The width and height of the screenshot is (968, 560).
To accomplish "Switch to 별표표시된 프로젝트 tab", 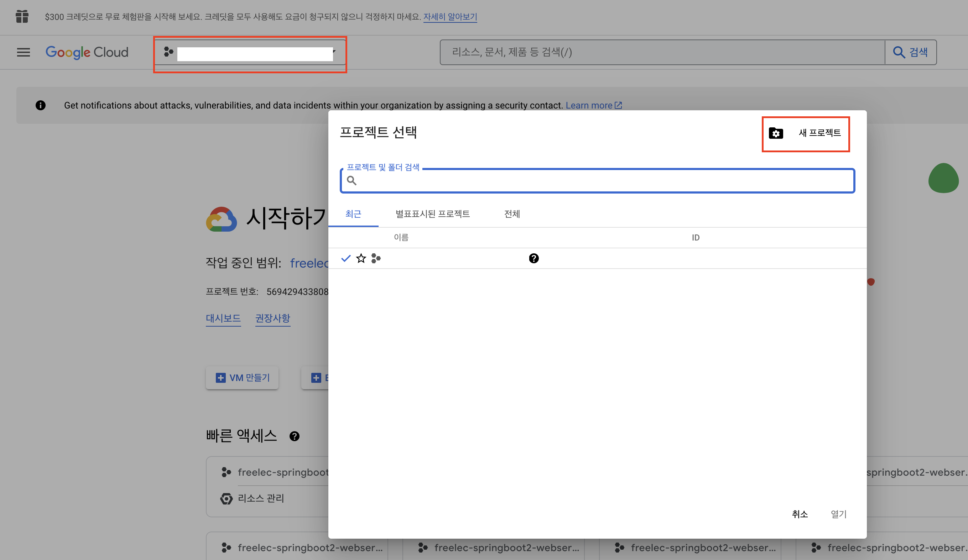I will click(x=432, y=214).
